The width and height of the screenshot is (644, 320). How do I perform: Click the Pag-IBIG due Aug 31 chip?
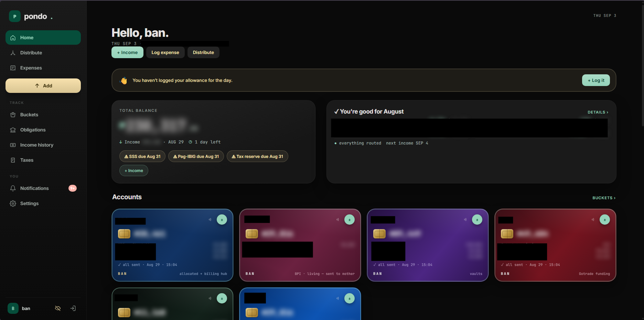coord(196,156)
